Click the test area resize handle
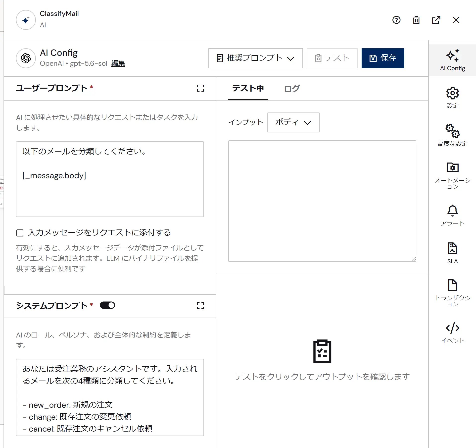 click(413, 259)
